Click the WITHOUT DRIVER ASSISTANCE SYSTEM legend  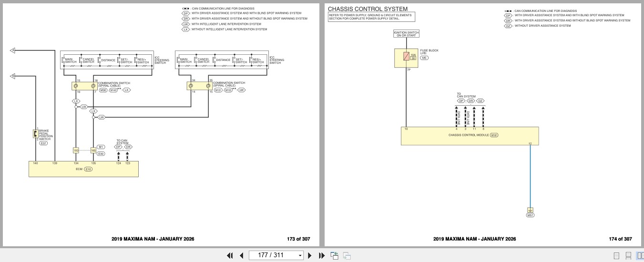(537, 26)
